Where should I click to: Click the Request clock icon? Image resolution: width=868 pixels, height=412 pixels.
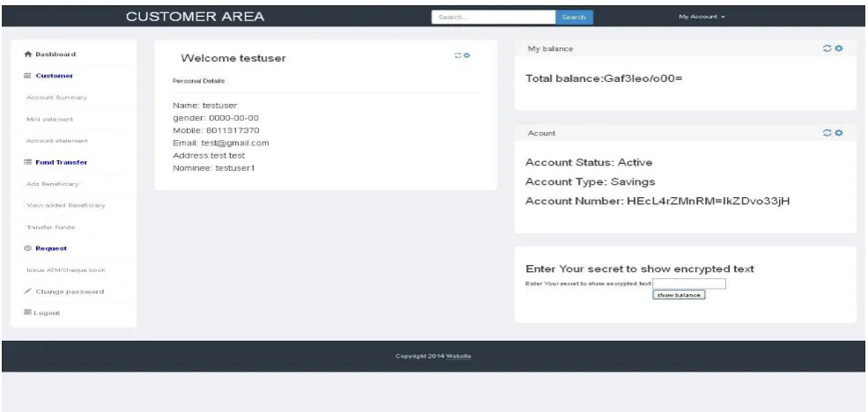click(x=27, y=248)
